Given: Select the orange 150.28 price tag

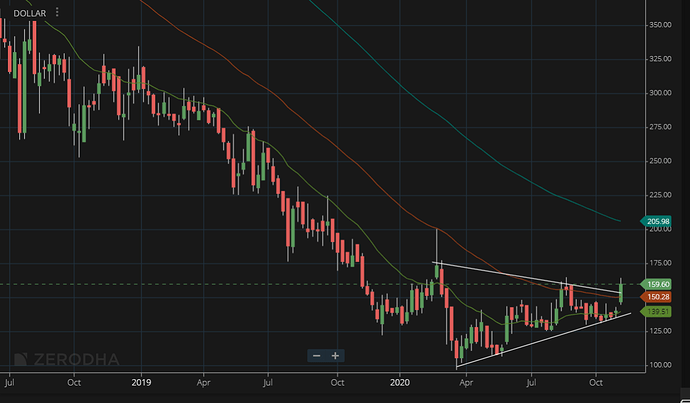Looking at the screenshot, I should pyautogui.click(x=658, y=297).
